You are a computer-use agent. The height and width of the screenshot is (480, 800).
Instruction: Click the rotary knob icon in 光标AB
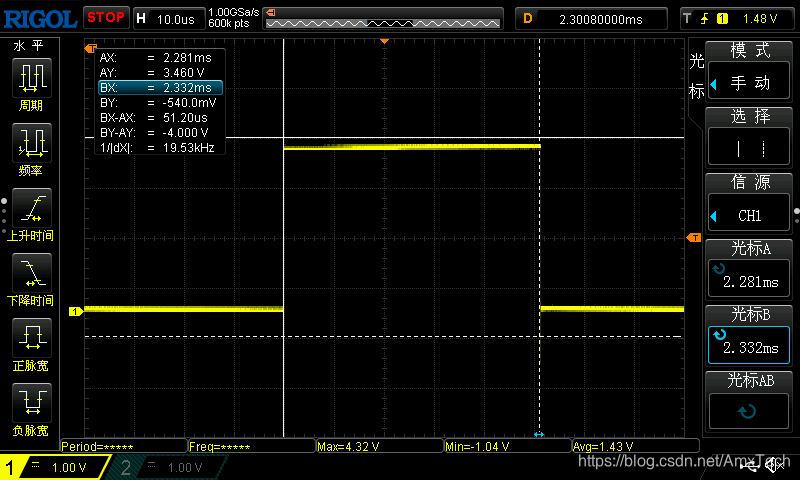(x=747, y=412)
